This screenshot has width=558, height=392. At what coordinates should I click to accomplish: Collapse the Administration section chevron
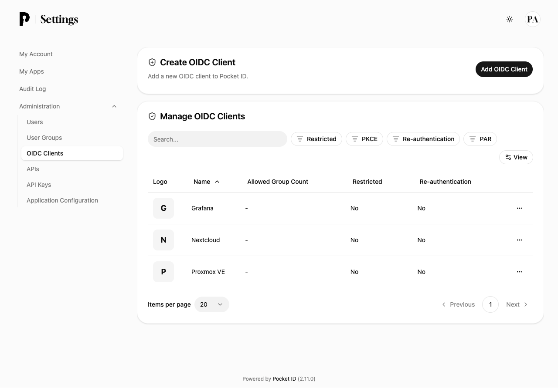(114, 106)
